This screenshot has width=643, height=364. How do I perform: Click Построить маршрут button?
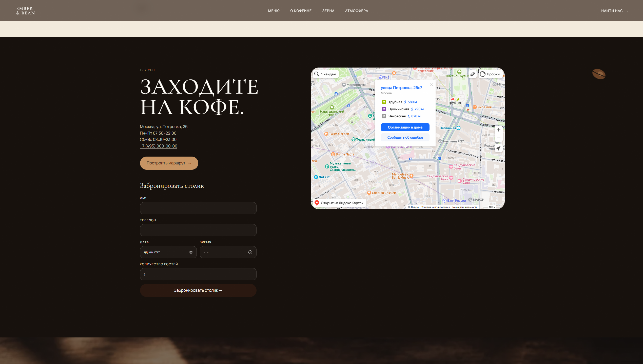coord(169,163)
